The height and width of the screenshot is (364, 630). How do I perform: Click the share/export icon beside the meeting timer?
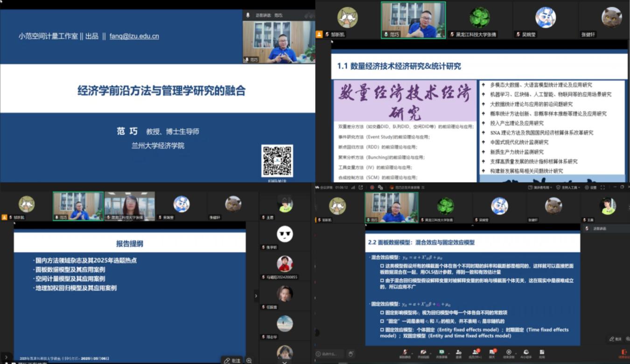[361, 188]
